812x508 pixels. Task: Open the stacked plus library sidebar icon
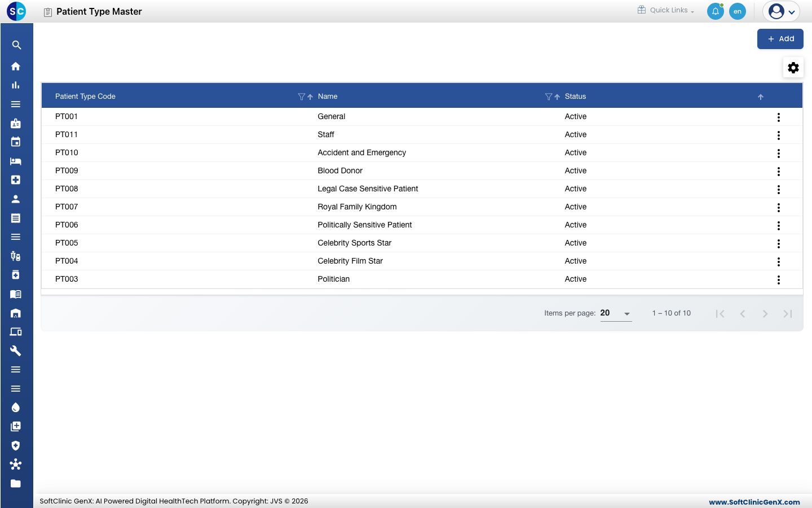(16, 427)
